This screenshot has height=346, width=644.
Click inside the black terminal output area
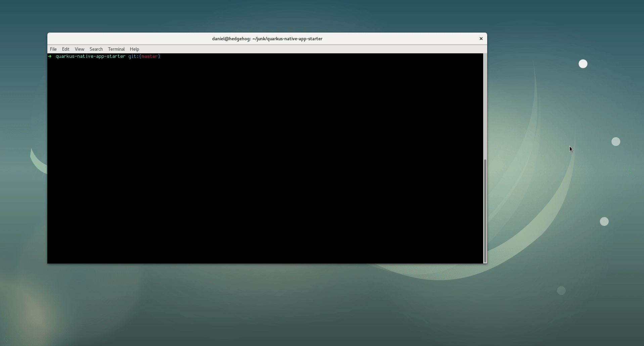point(265,158)
